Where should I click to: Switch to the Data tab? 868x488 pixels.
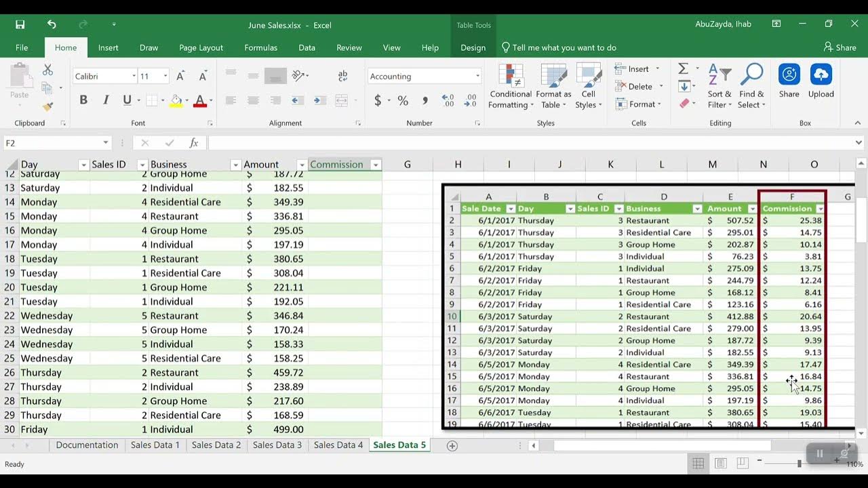307,47
